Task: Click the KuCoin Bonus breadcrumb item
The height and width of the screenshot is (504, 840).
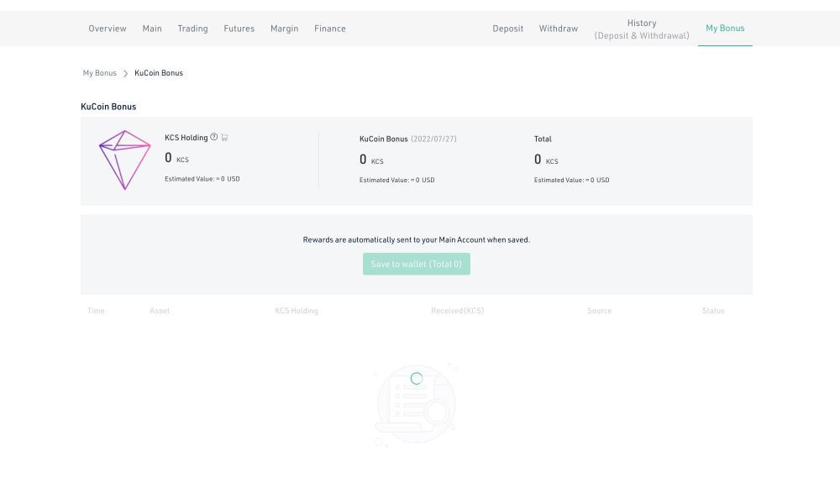Action: [x=159, y=73]
